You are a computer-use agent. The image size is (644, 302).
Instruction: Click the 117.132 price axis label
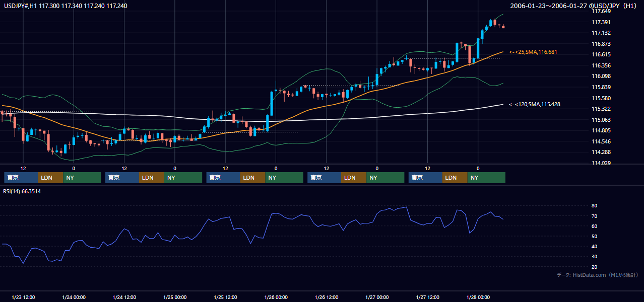(601, 33)
